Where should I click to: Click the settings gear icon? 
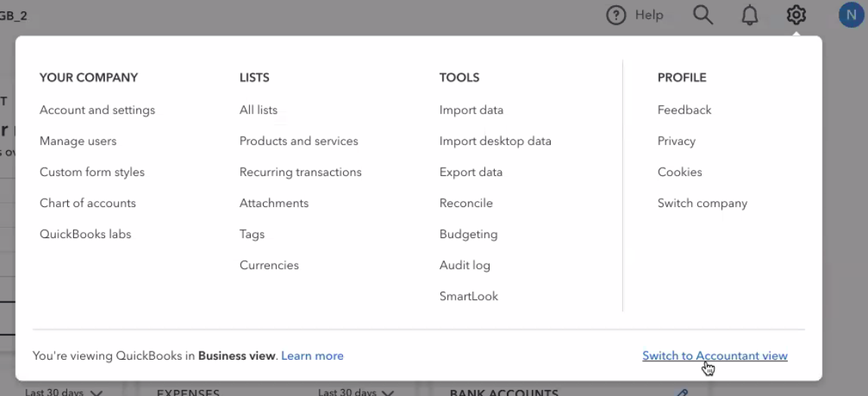796,15
